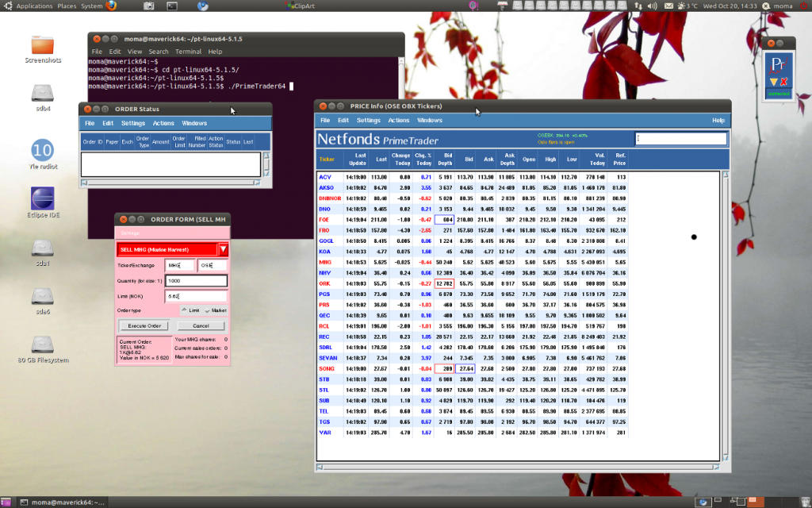Viewport: 812px width, 508px height.
Task: Click the YAR ticker in price table
Action: pyautogui.click(x=324, y=433)
